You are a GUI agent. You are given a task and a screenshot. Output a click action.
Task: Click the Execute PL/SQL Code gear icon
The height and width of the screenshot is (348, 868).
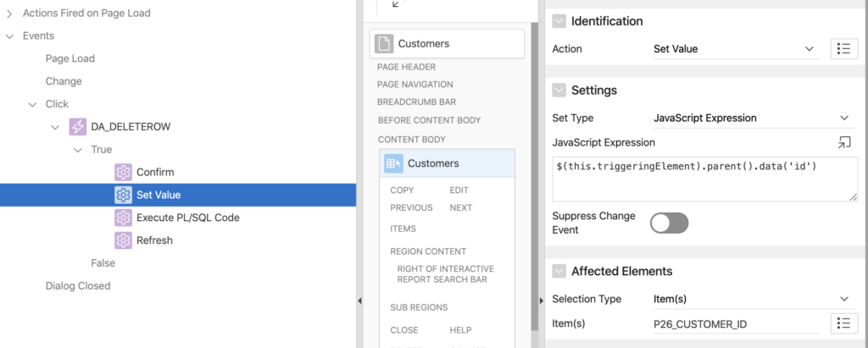(x=123, y=218)
